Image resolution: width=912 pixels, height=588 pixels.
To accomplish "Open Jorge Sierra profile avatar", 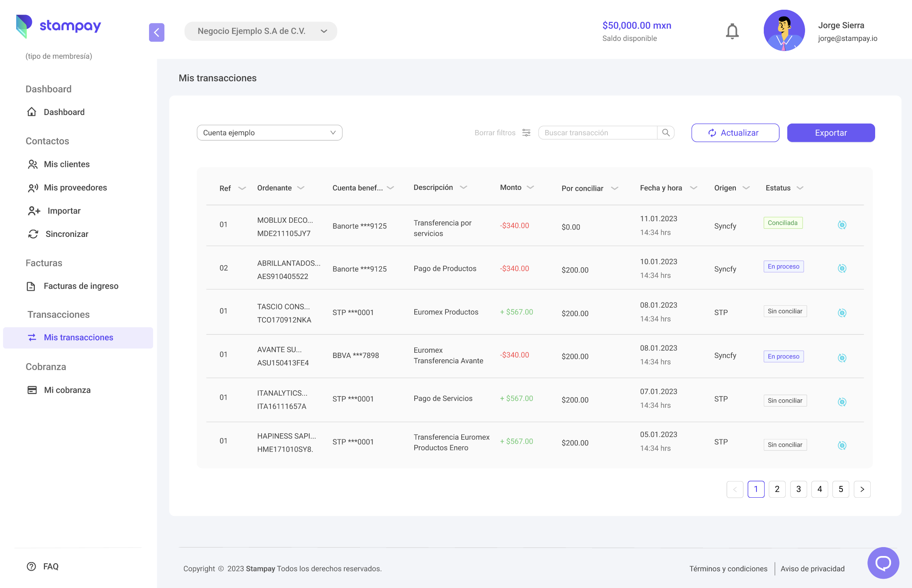I will point(784,30).
